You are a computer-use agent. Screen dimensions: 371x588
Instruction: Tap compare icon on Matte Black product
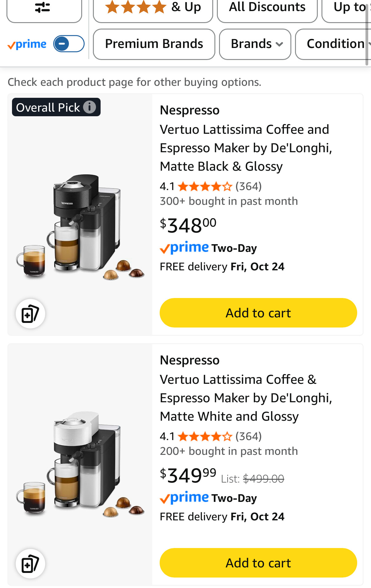[x=30, y=314]
